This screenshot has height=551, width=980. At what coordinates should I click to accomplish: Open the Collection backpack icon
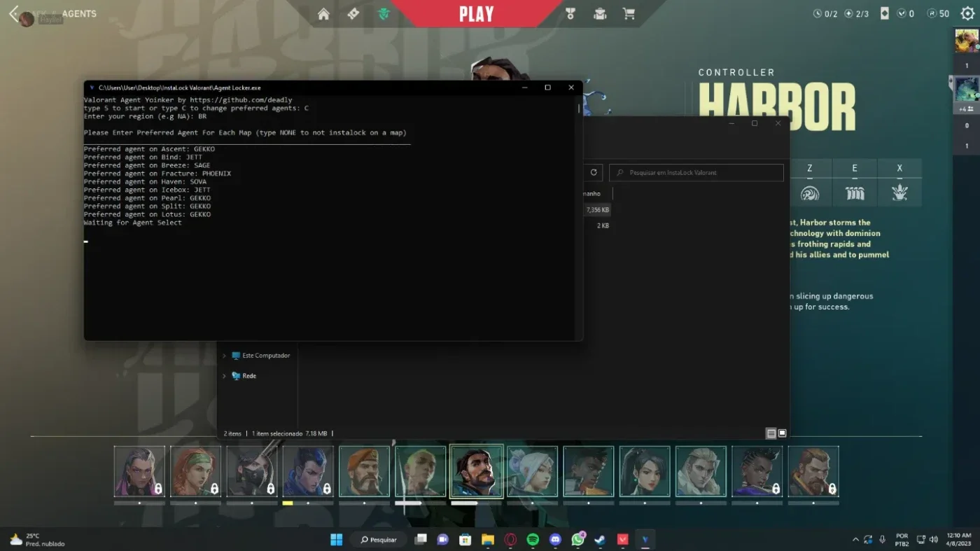click(600, 14)
